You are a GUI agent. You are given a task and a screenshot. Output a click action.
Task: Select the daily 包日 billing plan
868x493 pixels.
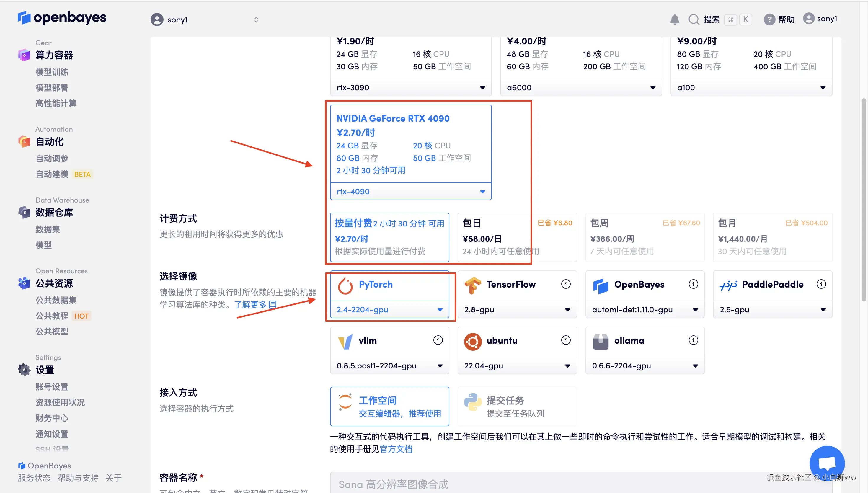(517, 237)
